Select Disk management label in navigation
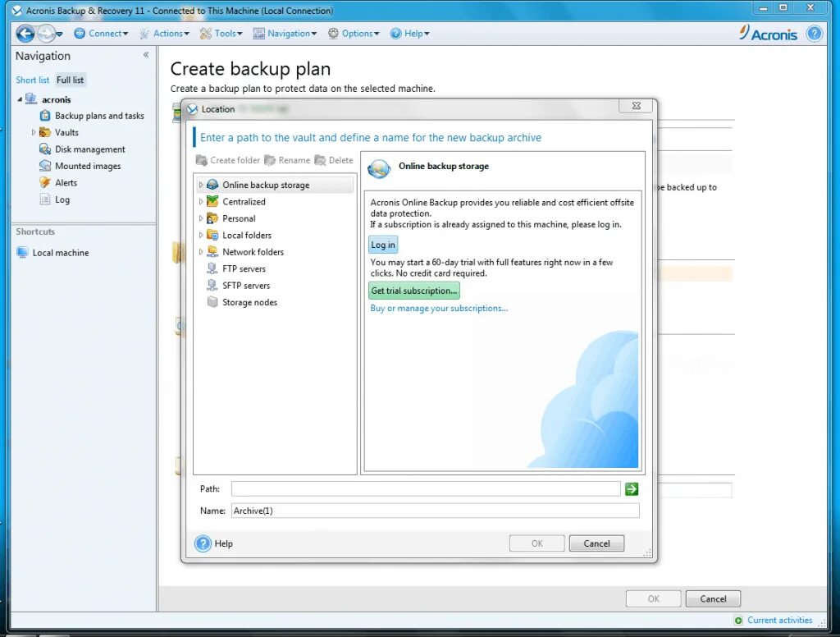Viewport: 840px width, 637px height. coord(90,149)
